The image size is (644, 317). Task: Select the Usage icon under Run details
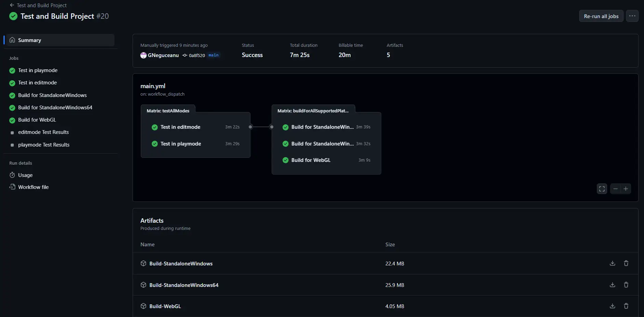12,175
